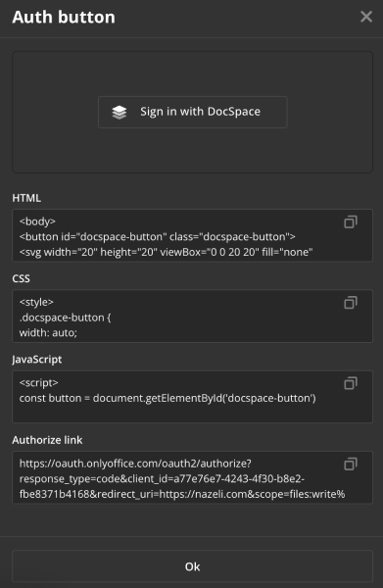This screenshot has height=588, width=383.
Task: Copy the JavaScript code snippet
Action: 351,383
